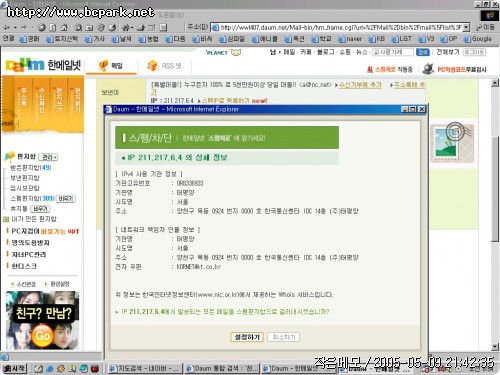This screenshot has width=500, height=375.
Task: Switch to 지도검색 - 네이버 taskbar window
Action: coord(145,368)
